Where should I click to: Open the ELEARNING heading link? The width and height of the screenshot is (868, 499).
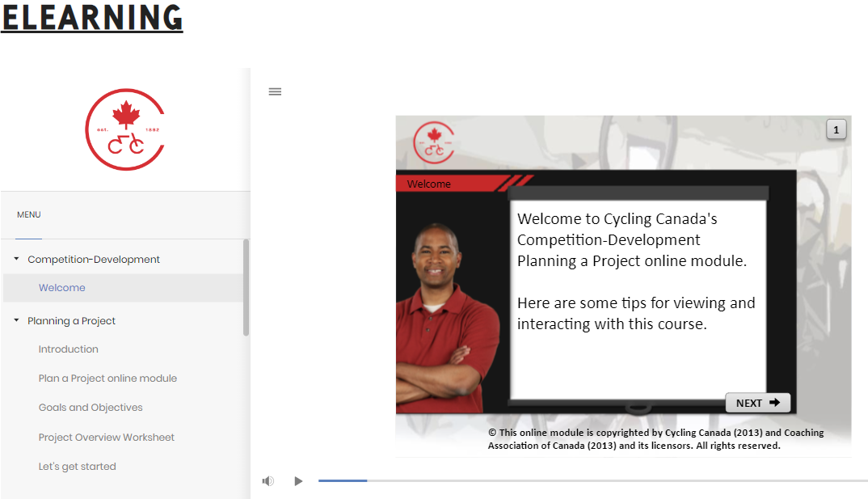pyautogui.click(x=92, y=17)
